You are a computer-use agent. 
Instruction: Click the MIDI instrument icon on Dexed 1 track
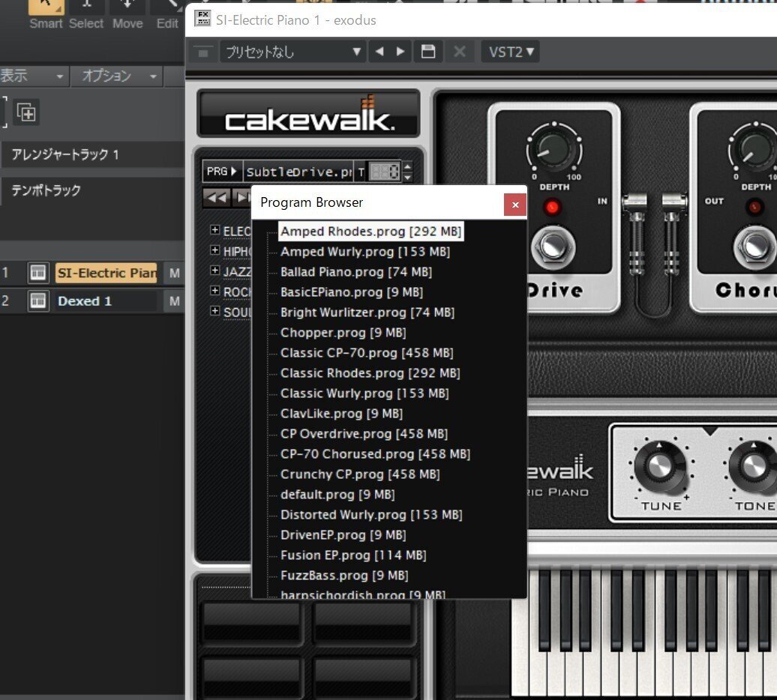tap(37, 301)
